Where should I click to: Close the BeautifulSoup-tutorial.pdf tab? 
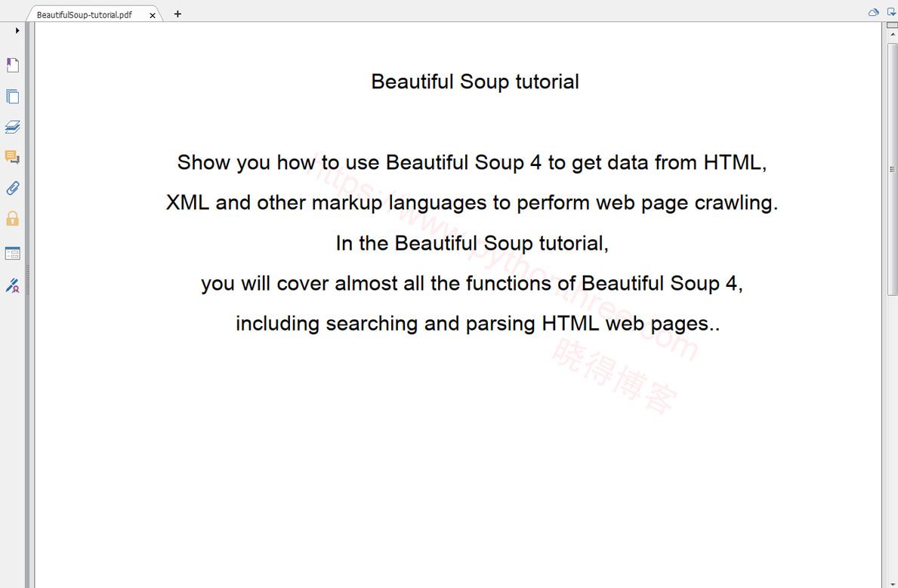tap(153, 15)
